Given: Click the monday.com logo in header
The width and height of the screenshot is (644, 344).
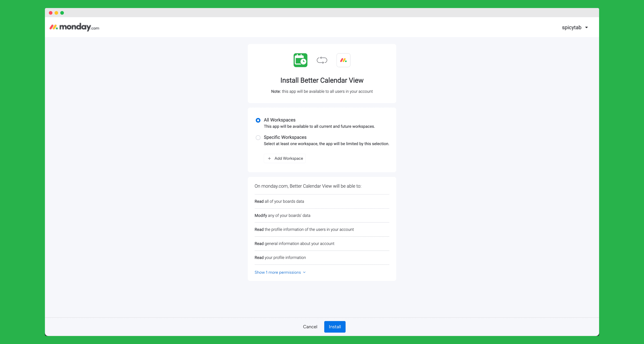Looking at the screenshot, I should [74, 27].
